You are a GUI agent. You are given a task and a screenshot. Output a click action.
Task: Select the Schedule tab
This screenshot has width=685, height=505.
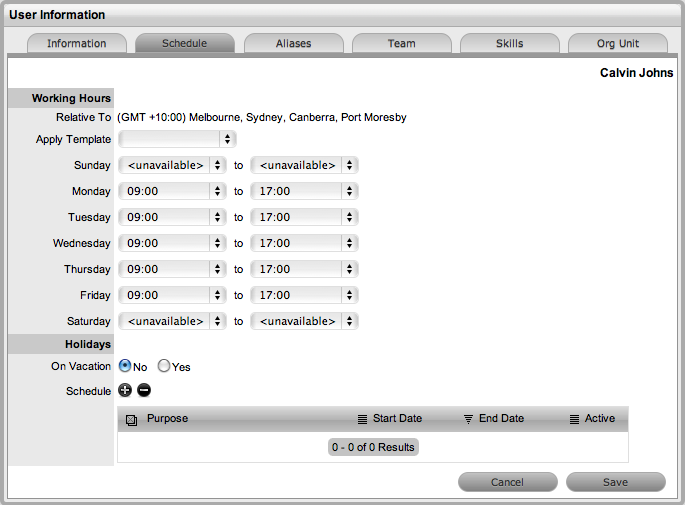tap(185, 43)
